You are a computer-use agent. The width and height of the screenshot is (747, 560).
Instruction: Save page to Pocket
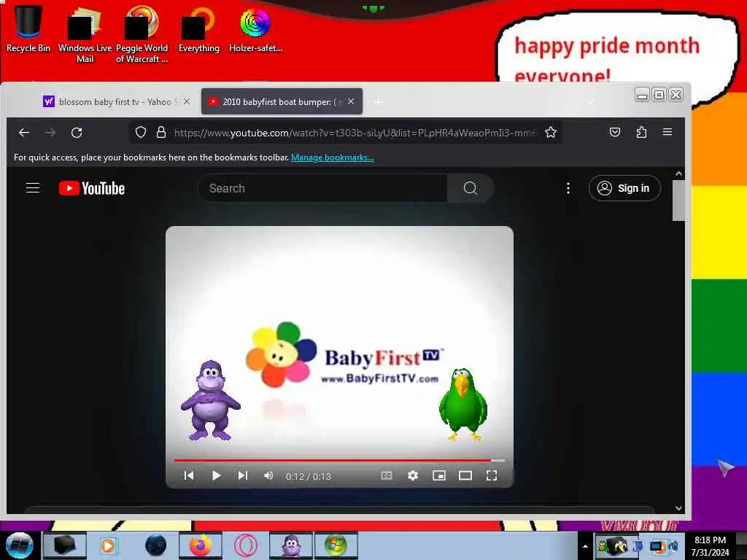click(x=615, y=133)
